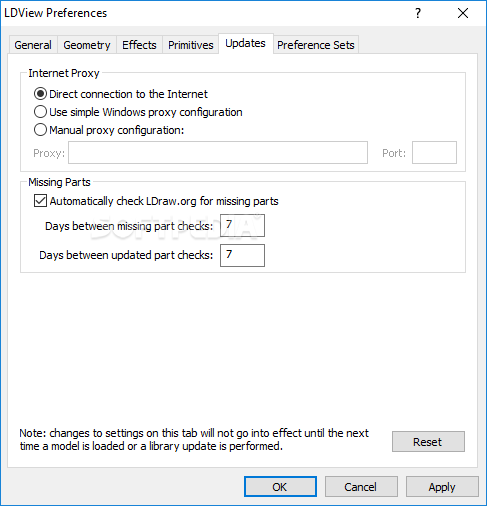Open the Primitives tab

(191, 45)
